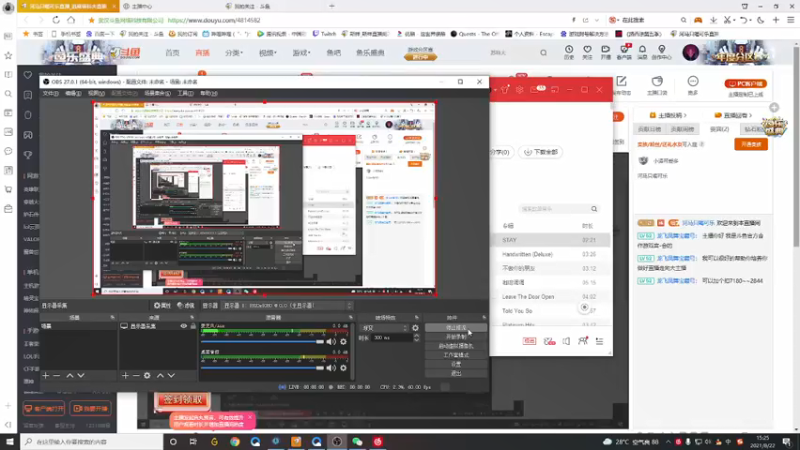800x450 pixels.
Task: Expand Douyu 分类 category dropdown
Action: click(234, 53)
